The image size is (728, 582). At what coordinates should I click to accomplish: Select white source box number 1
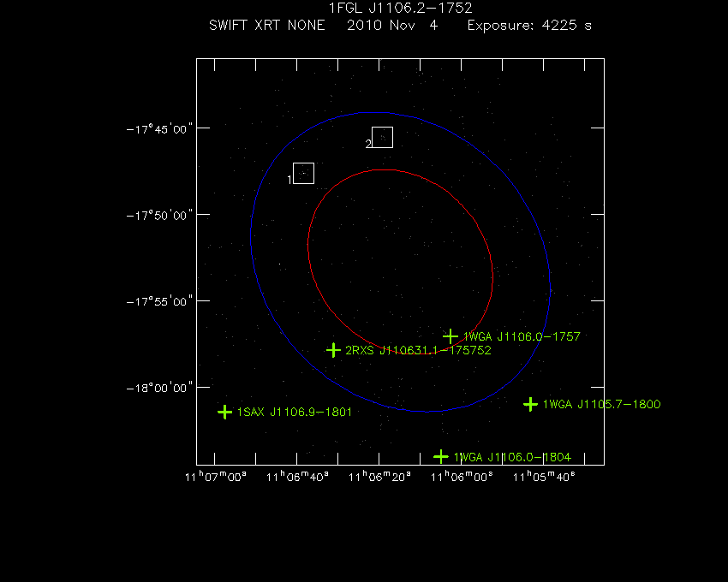click(x=304, y=173)
